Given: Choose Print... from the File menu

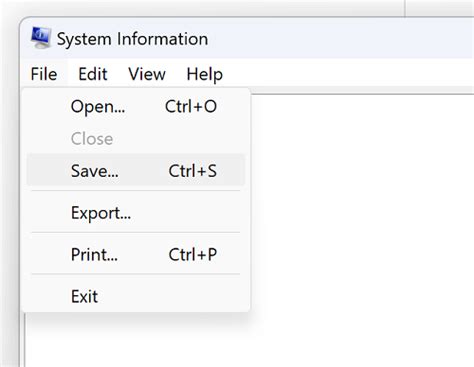Looking at the screenshot, I should (136, 254).
